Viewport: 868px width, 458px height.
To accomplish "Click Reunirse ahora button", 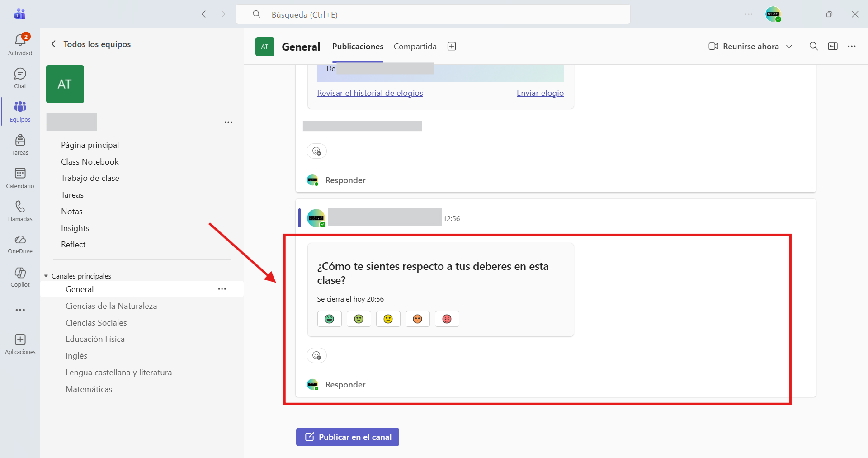I will (744, 46).
